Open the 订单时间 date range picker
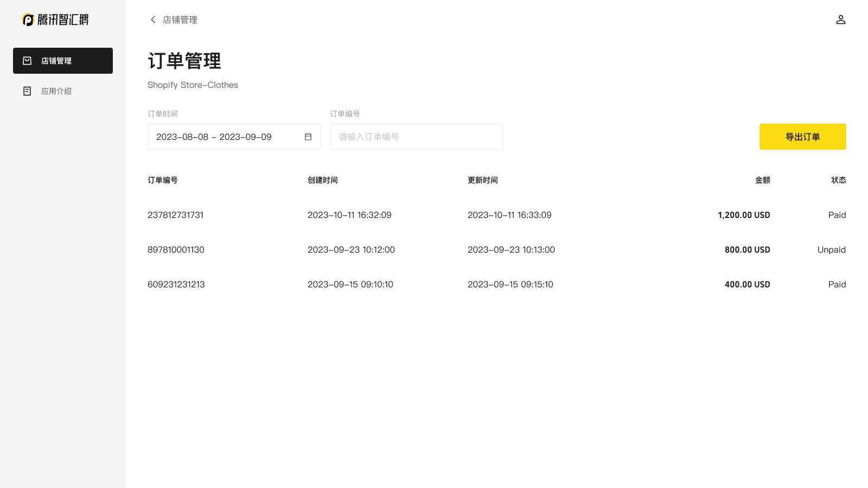Image resolution: width=868 pixels, height=488 pixels. tap(234, 137)
